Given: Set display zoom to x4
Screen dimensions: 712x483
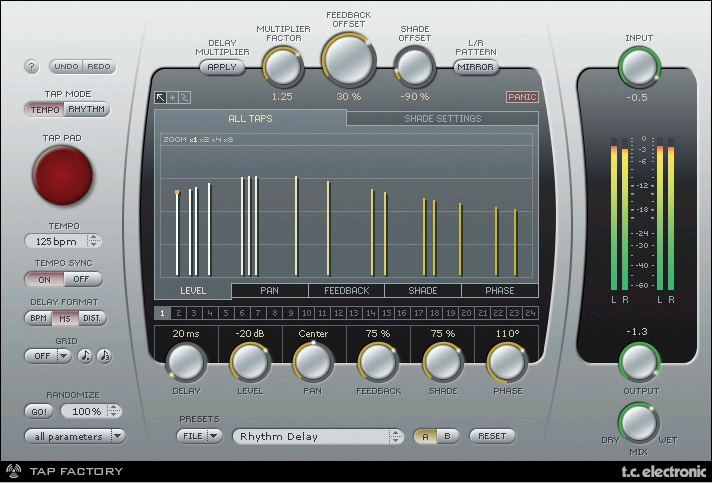Looking at the screenshot, I should 216,139.
